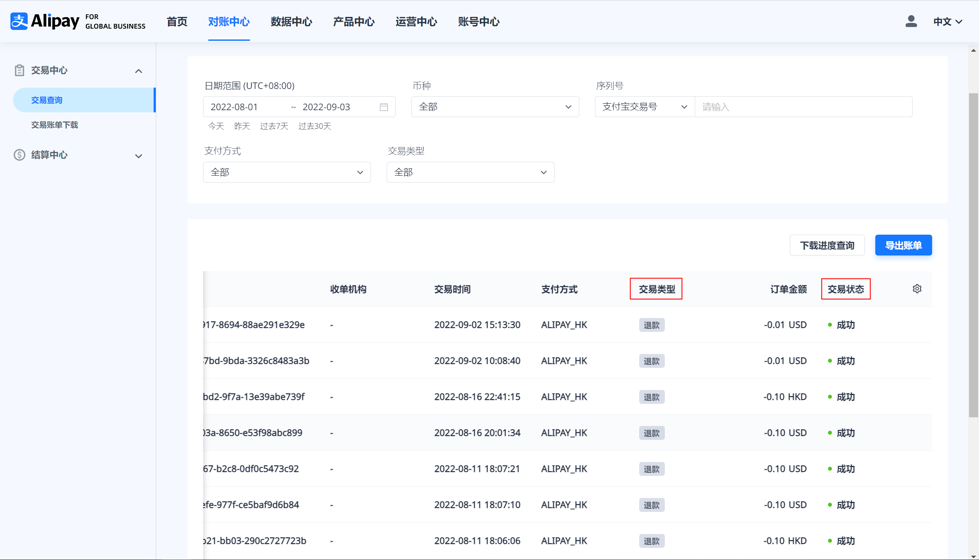This screenshot has height=560, width=979.
Task: Open 交易账单下载 sidebar item
Action: point(55,125)
